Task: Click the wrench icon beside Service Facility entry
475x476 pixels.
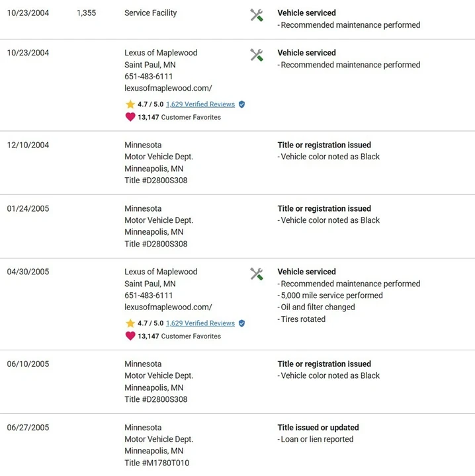Action: pyautogui.click(x=257, y=15)
